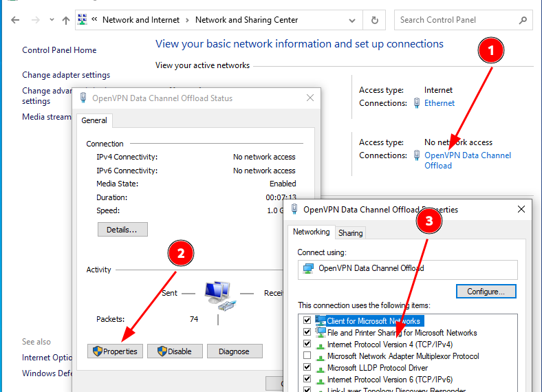
Task: Toggle Microsoft LLDP Protocol Driver checkbox
Action: click(x=307, y=367)
